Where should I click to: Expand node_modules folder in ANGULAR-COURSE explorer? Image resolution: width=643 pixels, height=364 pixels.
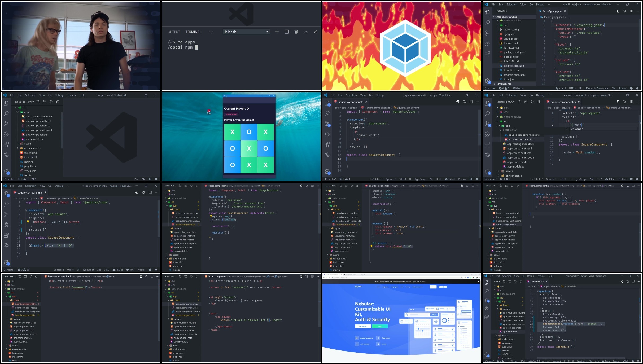tap(512, 21)
